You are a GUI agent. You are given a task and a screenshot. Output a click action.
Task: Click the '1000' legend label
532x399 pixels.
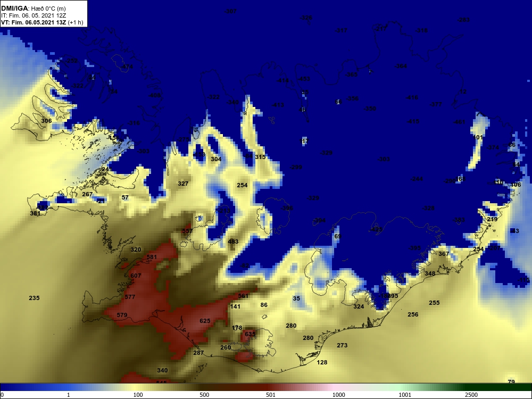pos(338,395)
